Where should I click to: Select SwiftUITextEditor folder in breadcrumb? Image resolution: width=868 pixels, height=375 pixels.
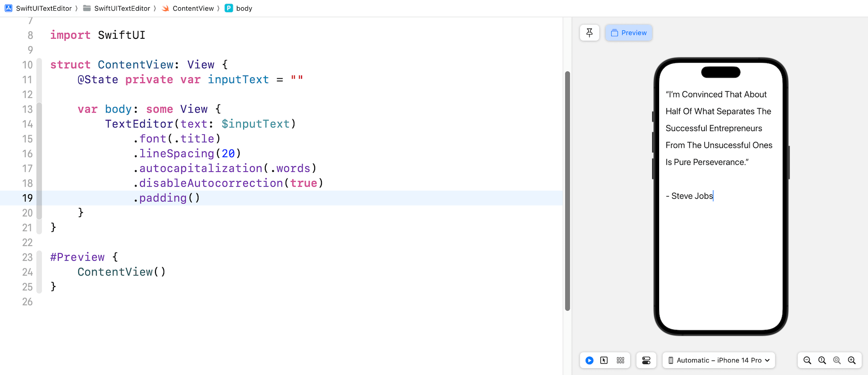pos(122,8)
